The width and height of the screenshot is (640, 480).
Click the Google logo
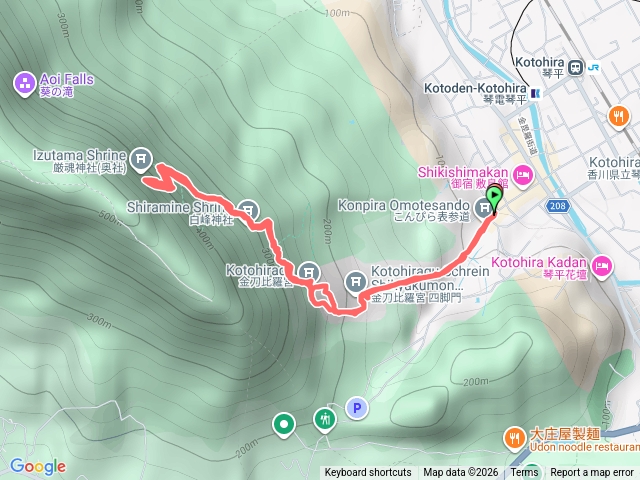38,467
